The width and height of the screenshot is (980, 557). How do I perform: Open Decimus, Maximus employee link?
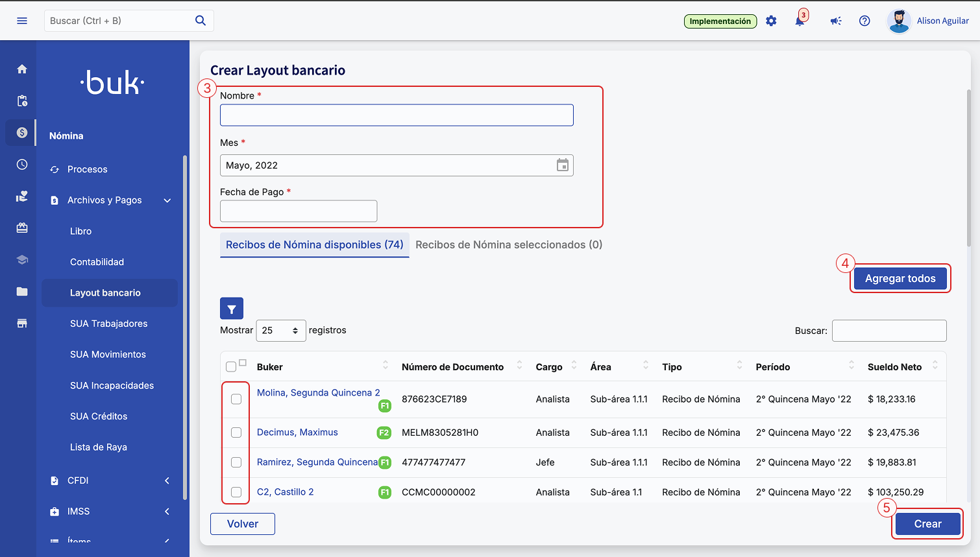[x=297, y=432]
